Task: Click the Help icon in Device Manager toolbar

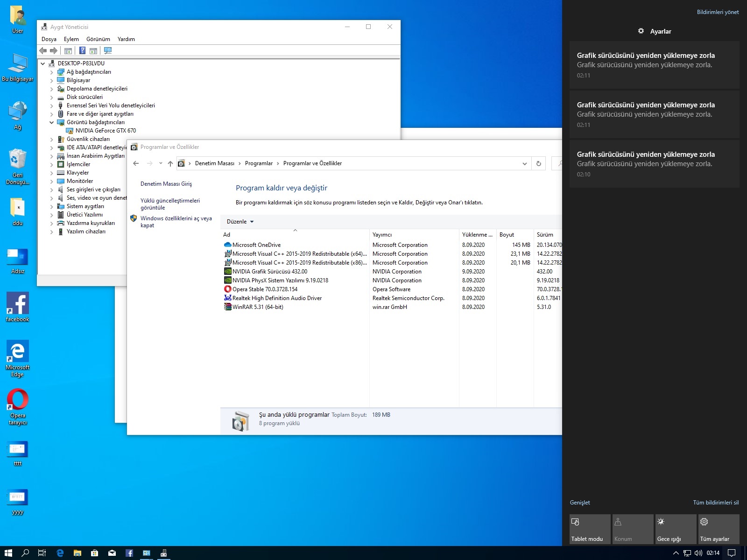Action: tap(82, 50)
